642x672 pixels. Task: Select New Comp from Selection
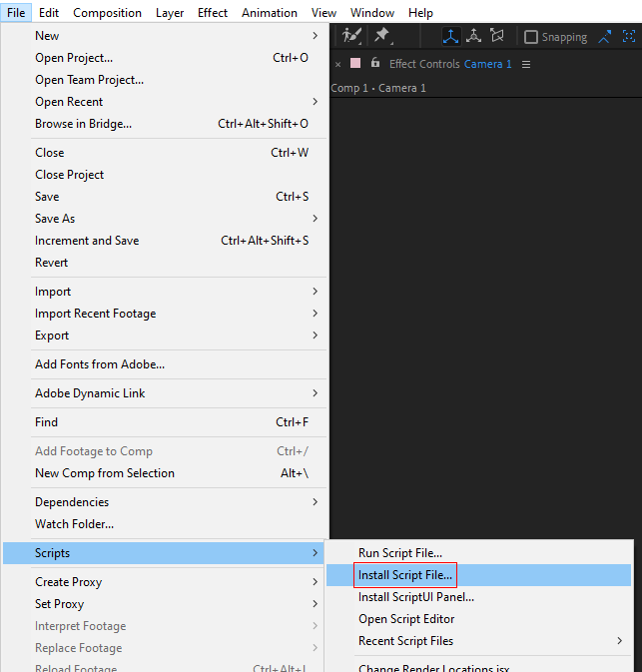coord(165,473)
